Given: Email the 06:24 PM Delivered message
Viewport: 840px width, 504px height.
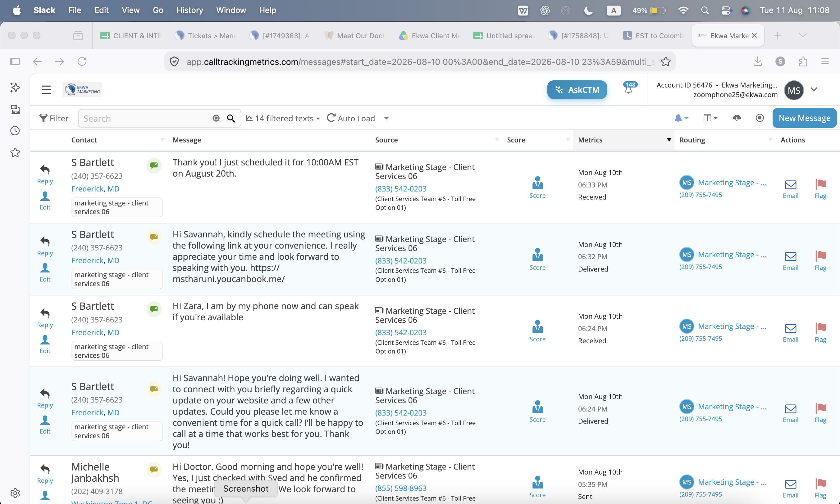Looking at the screenshot, I should [790, 413].
